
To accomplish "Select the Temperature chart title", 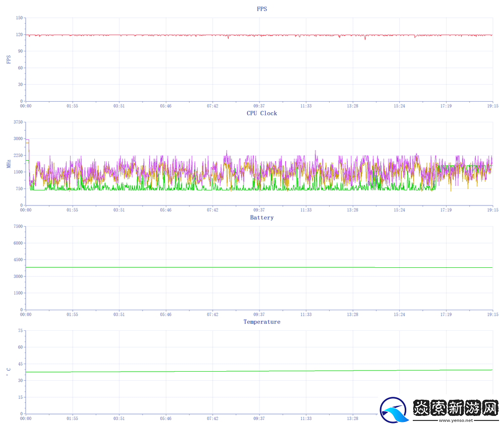I will [262, 322].
